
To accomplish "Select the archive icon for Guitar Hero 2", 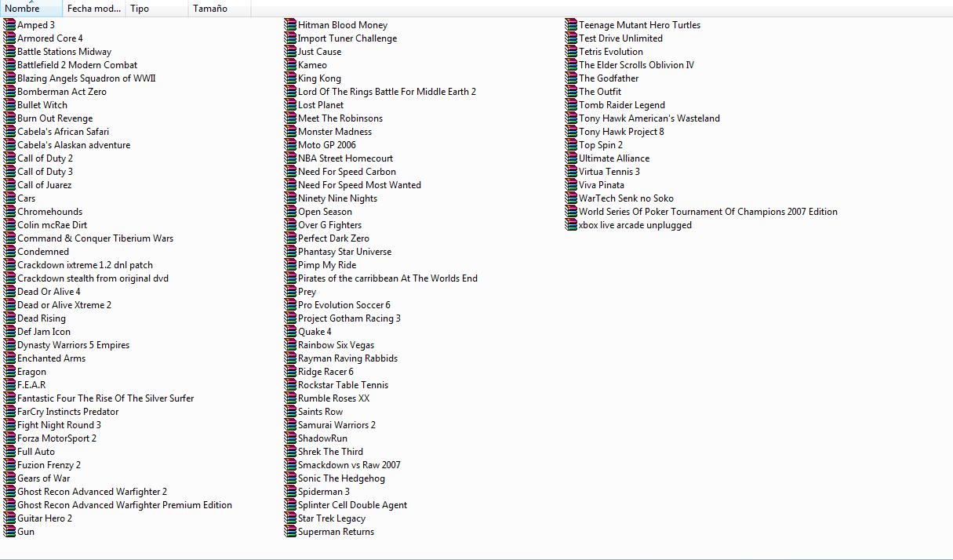I will click(x=9, y=518).
